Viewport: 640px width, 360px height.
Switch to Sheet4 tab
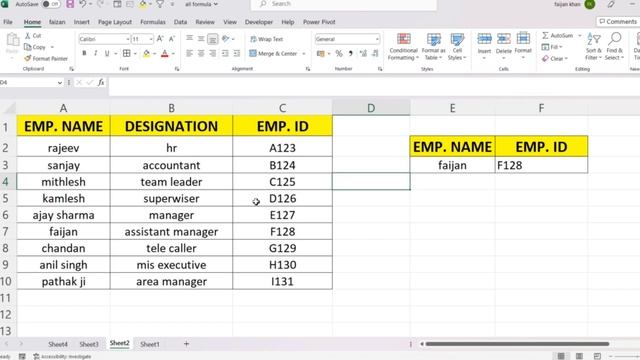pos(58,344)
